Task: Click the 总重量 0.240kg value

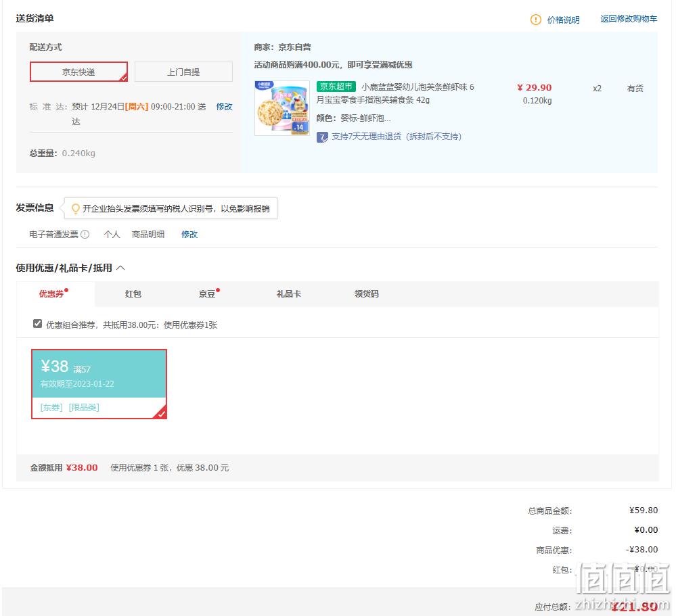Action: (x=78, y=153)
